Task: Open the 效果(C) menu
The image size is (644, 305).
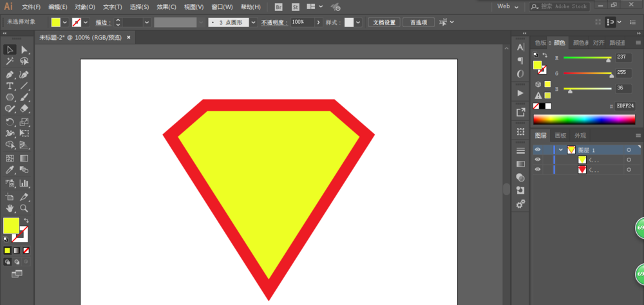Action: (166, 7)
